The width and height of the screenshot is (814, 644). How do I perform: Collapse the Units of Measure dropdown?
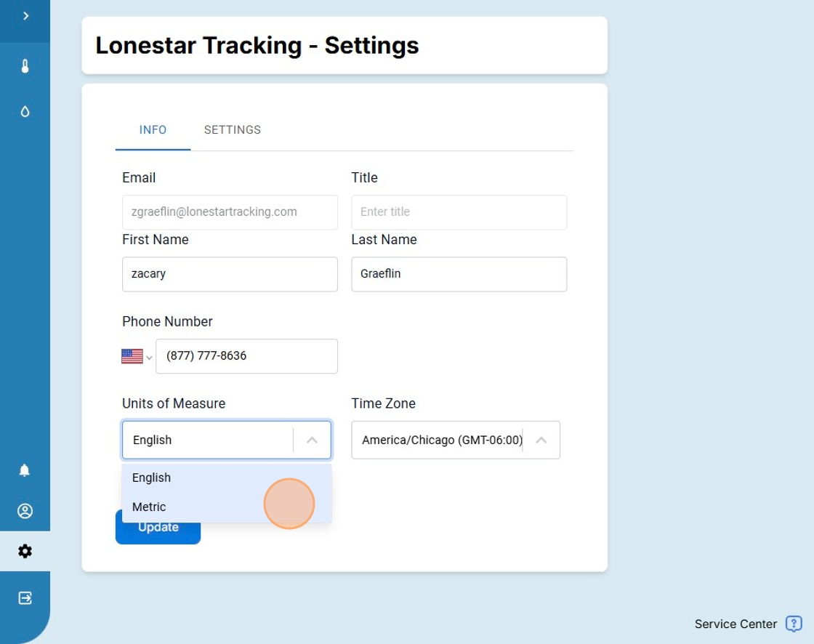(312, 440)
